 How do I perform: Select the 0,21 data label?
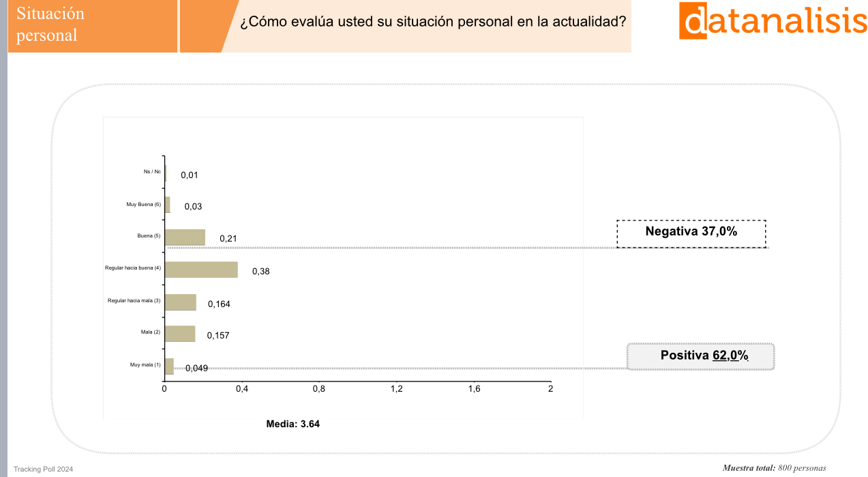[x=228, y=239]
